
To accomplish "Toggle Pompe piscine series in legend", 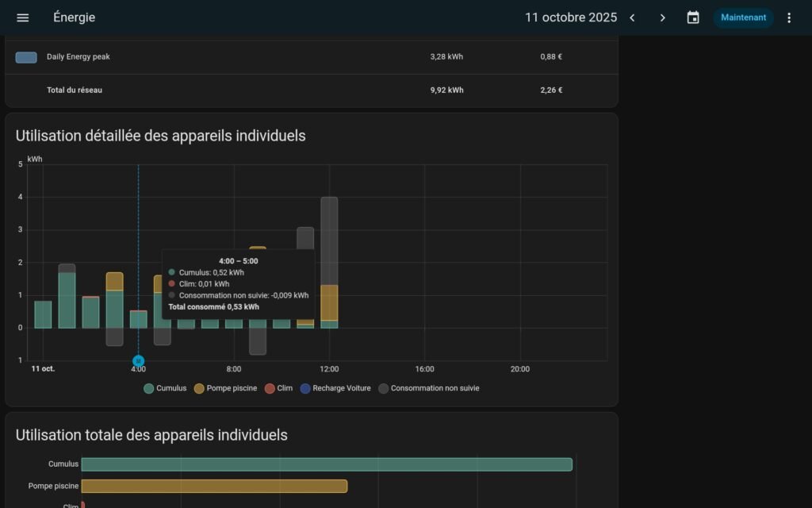I will 225,388.
